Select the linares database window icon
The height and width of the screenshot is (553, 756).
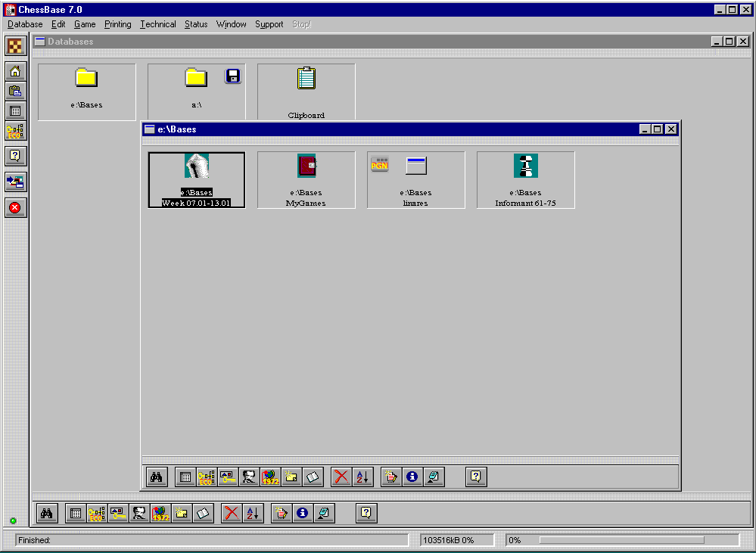click(416, 166)
